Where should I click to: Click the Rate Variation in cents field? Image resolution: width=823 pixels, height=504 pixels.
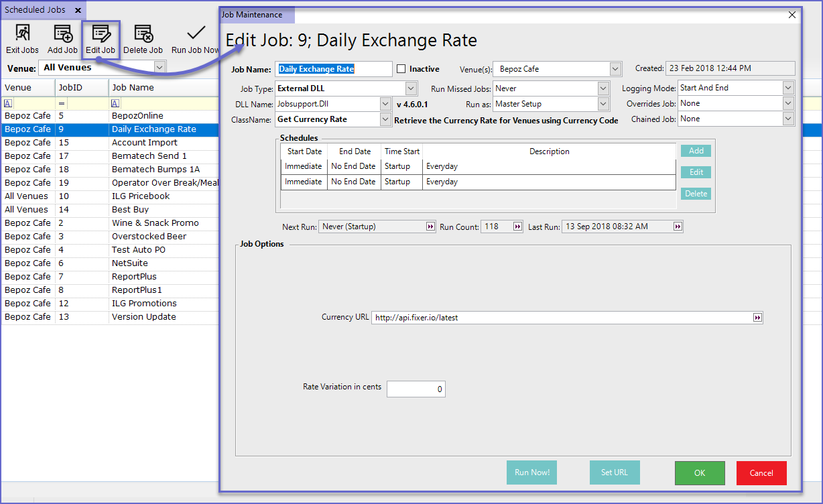click(416, 389)
